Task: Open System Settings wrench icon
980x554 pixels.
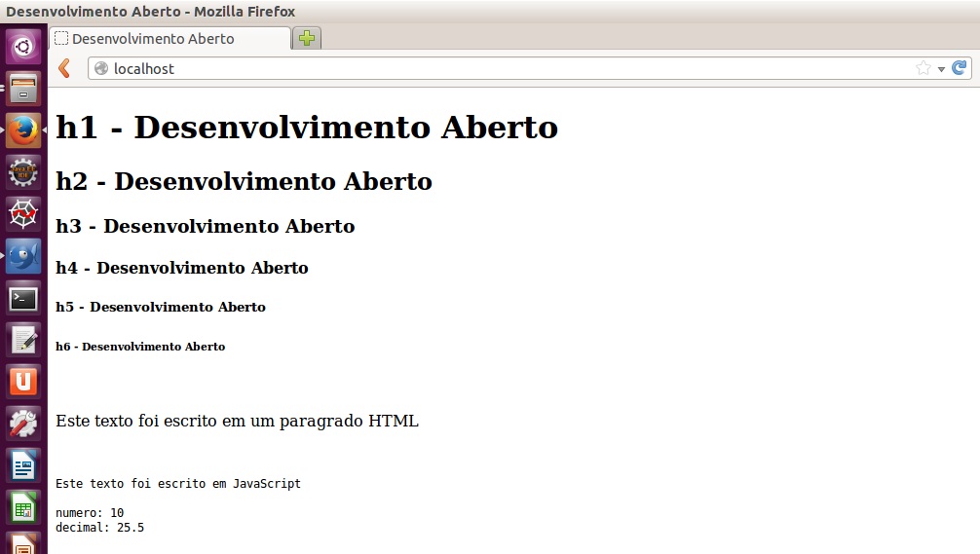Action: tap(23, 424)
